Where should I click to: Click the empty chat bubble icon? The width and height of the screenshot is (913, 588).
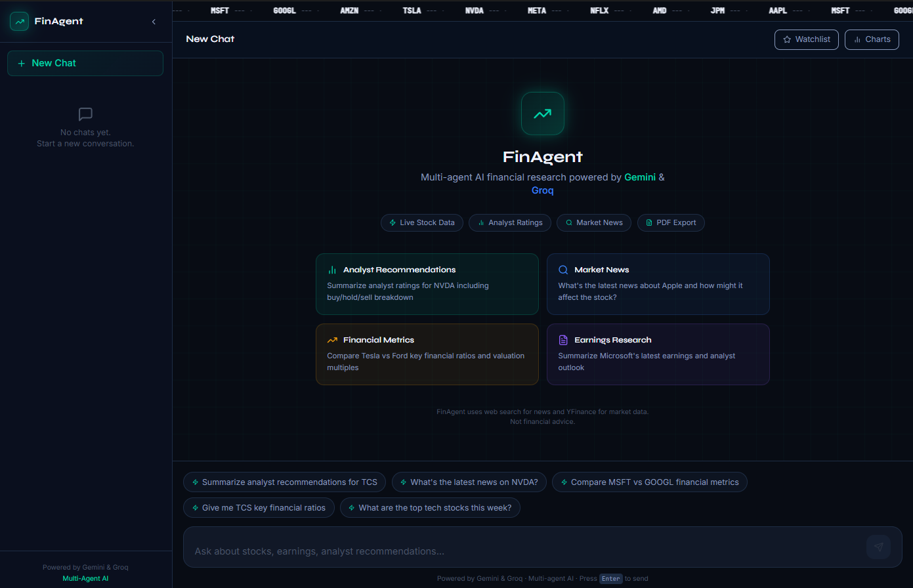point(85,114)
